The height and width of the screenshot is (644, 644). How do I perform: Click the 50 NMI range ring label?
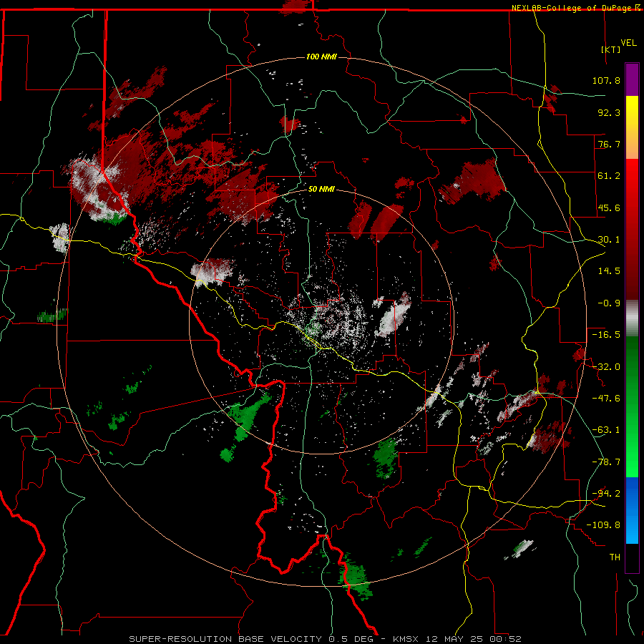click(321, 189)
